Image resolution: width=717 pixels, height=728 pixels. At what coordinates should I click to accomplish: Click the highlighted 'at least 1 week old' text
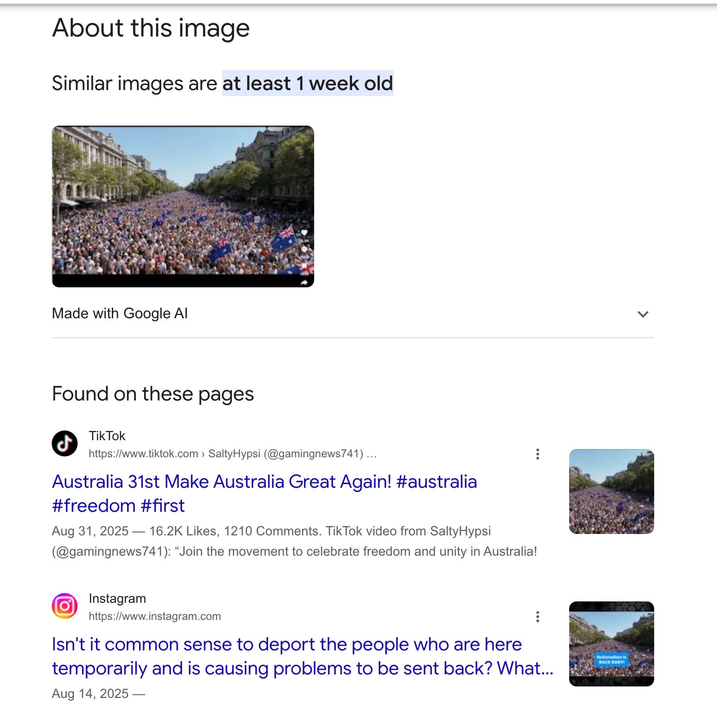308,84
